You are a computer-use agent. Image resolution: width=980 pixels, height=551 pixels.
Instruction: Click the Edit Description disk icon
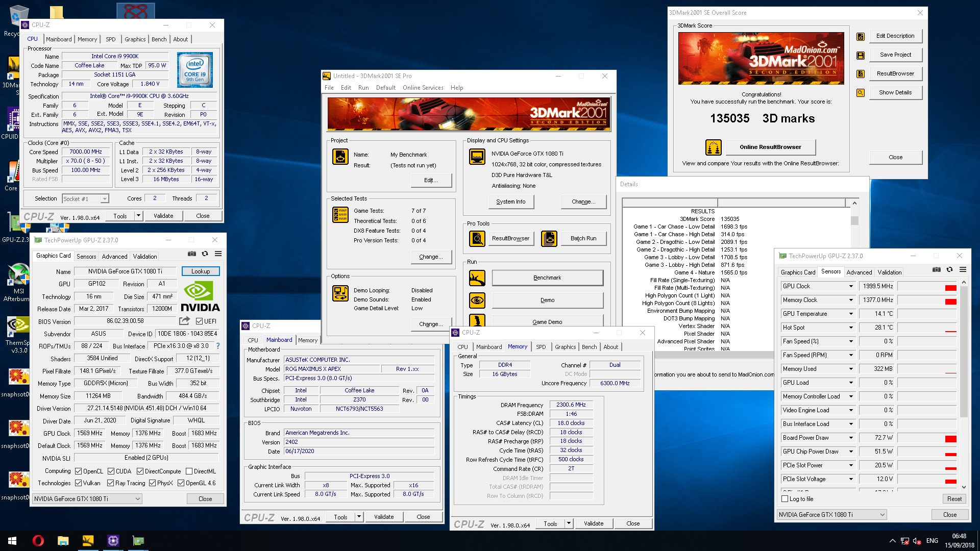pos(861,36)
